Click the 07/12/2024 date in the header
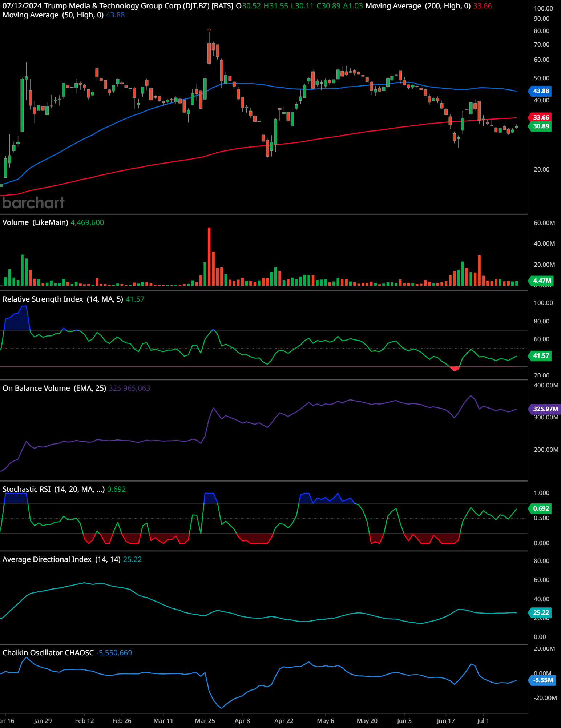 click(22, 6)
